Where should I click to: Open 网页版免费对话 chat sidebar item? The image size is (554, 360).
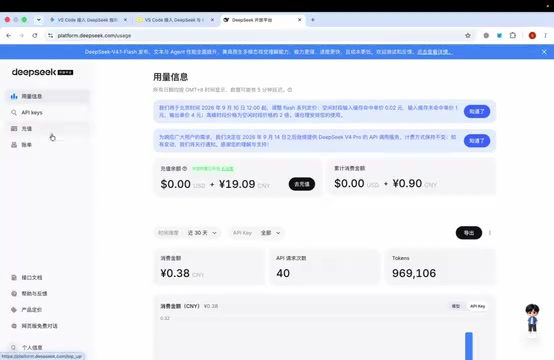(x=47, y=326)
